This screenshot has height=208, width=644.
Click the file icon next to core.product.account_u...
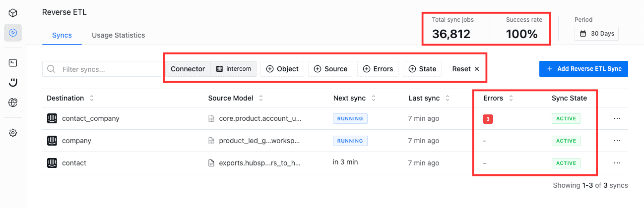pos(211,119)
